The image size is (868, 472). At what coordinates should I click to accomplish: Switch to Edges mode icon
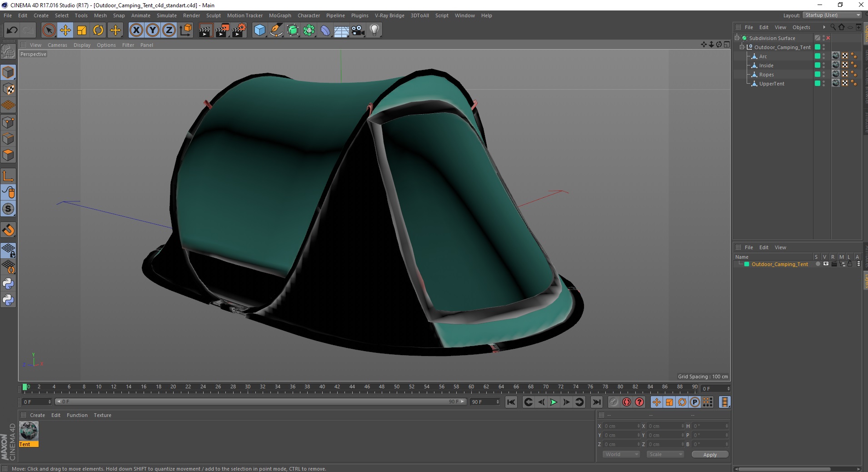click(x=8, y=138)
